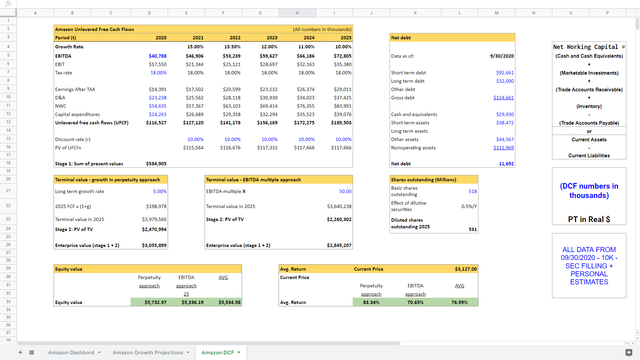Select the AVG return 76.99%
The height and width of the screenshot is (360, 640).
(x=459, y=302)
